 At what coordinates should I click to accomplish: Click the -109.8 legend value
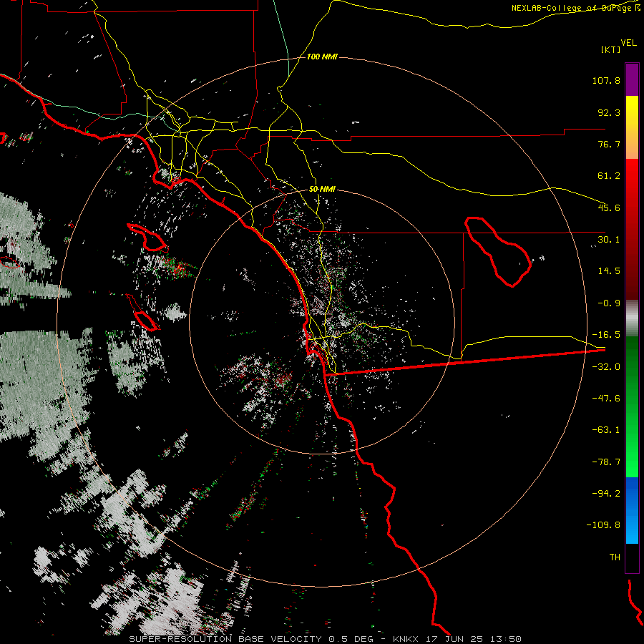tap(603, 525)
